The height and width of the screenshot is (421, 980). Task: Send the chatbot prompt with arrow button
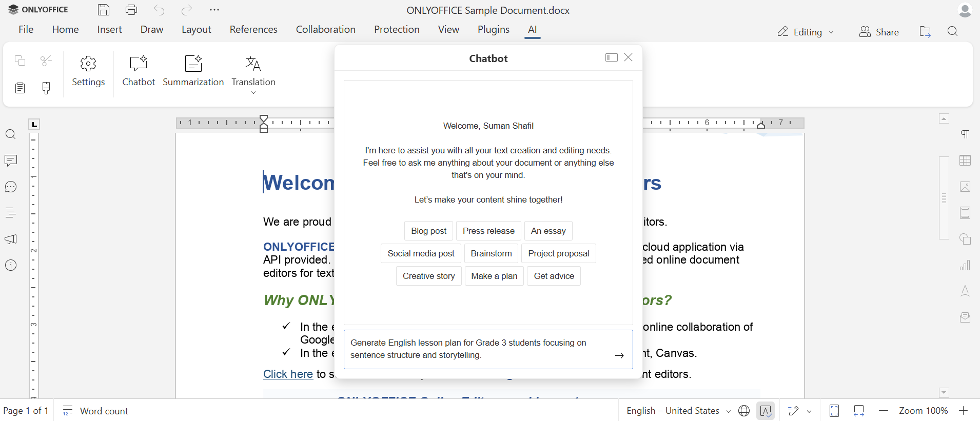pyautogui.click(x=620, y=355)
